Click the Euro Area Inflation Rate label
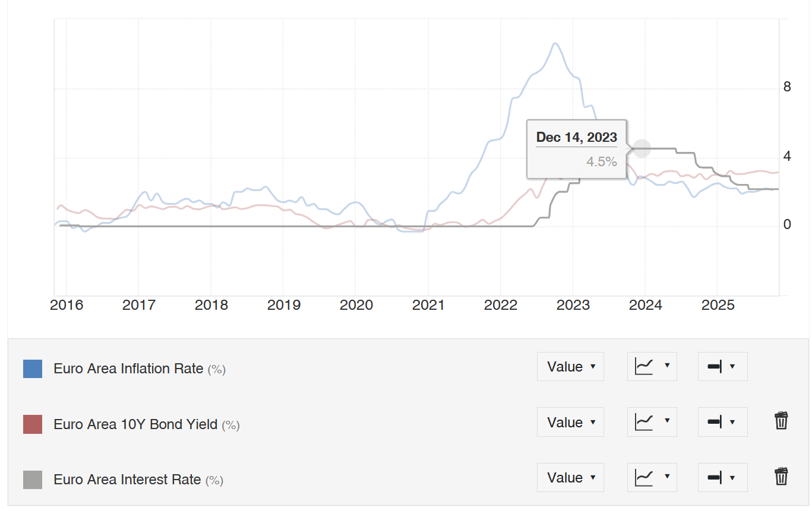 pos(128,369)
